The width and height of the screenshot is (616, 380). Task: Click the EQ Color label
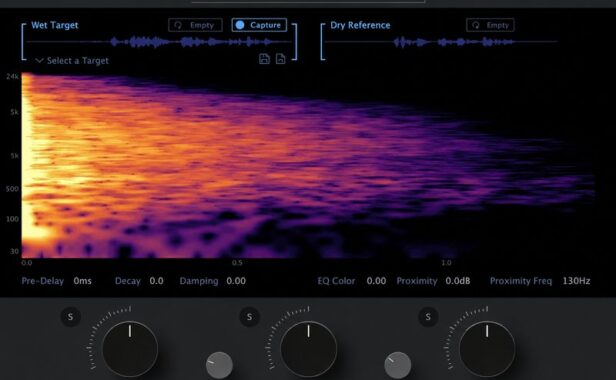[336, 281]
